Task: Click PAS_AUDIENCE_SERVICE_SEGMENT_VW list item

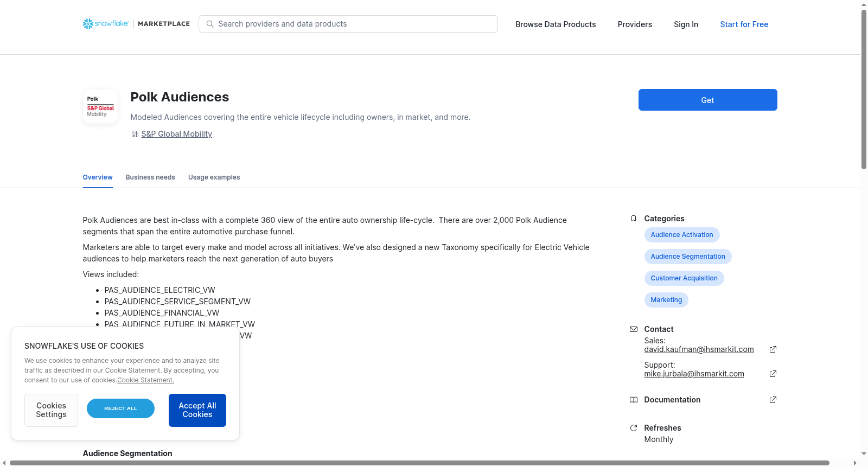Action: click(177, 302)
